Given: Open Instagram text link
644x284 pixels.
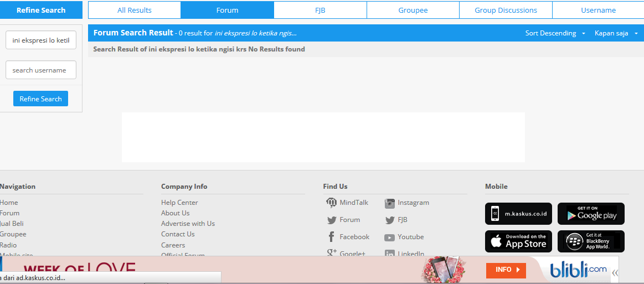Looking at the screenshot, I should [x=413, y=203].
